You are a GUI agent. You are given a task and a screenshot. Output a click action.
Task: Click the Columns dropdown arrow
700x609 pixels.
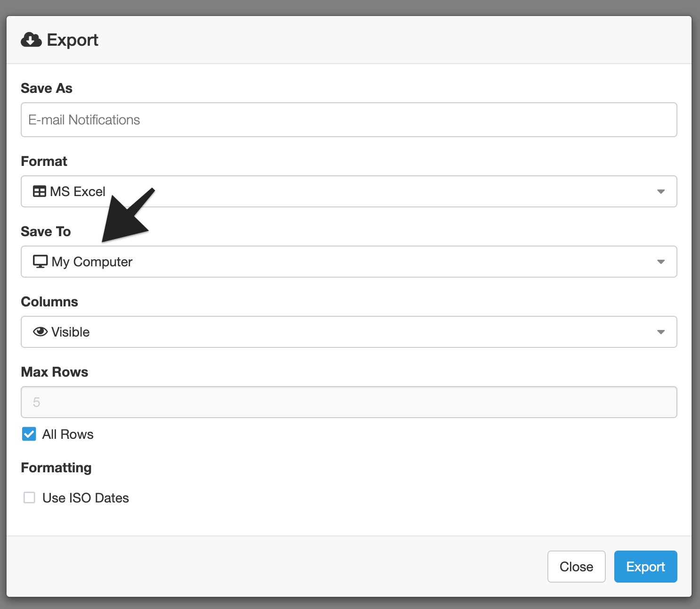click(x=661, y=332)
